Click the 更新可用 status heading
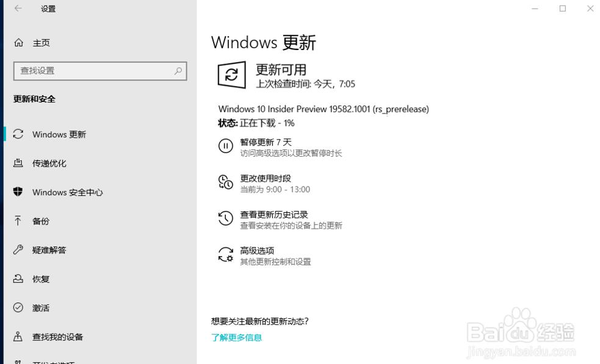 [281, 70]
